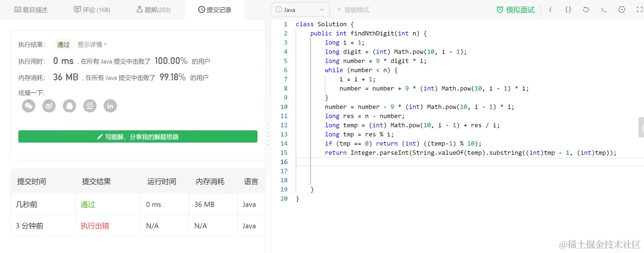Click line number 9 in gutter
The height and width of the screenshot is (253, 644).
(286, 97)
